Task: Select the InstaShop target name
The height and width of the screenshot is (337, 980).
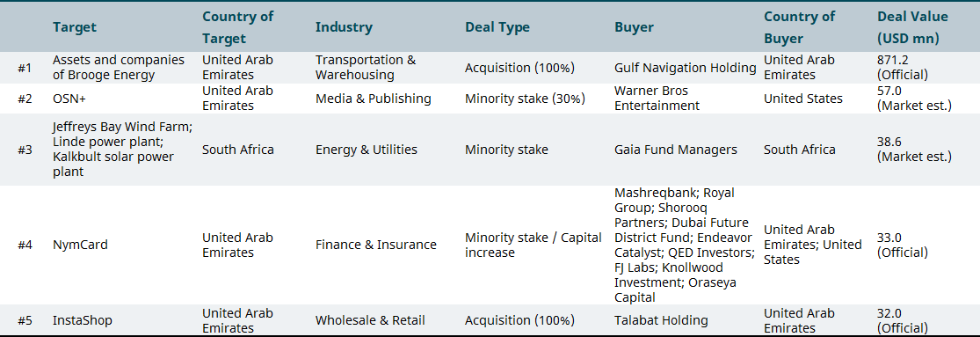Action: tap(83, 321)
